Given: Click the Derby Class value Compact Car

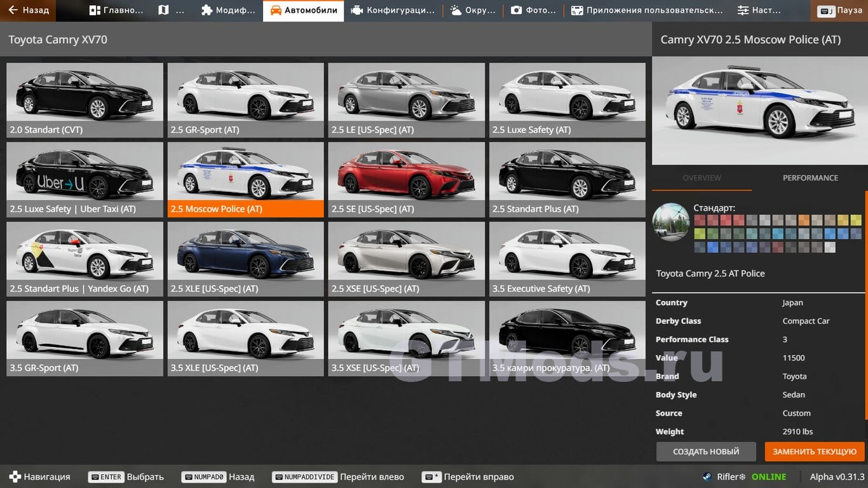Looking at the screenshot, I should (806, 321).
